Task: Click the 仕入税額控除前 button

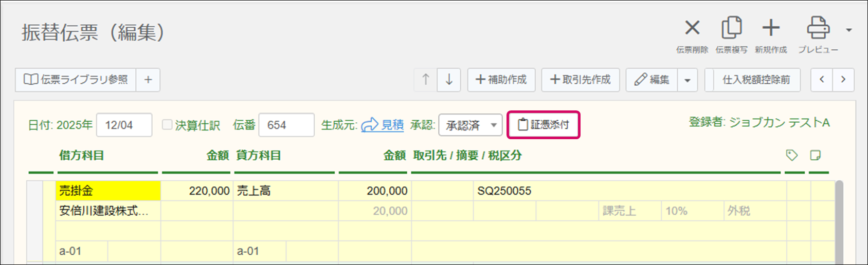Action: (755, 80)
